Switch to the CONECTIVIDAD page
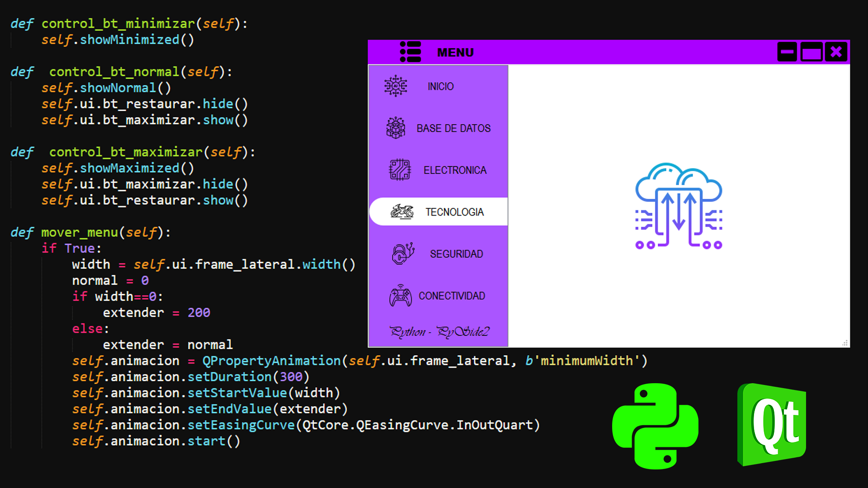This screenshot has height=488, width=868. tap(452, 296)
